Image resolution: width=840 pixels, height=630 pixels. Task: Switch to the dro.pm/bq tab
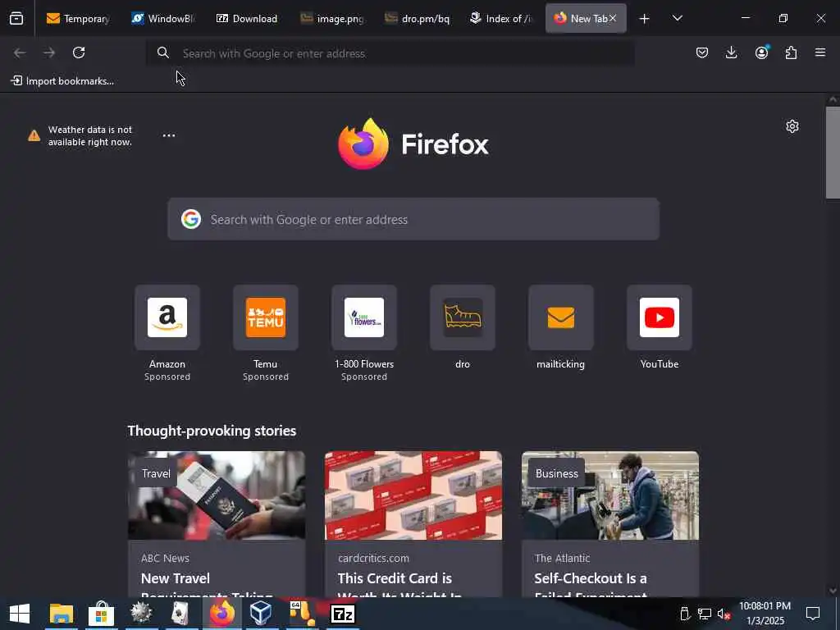pyautogui.click(x=417, y=19)
